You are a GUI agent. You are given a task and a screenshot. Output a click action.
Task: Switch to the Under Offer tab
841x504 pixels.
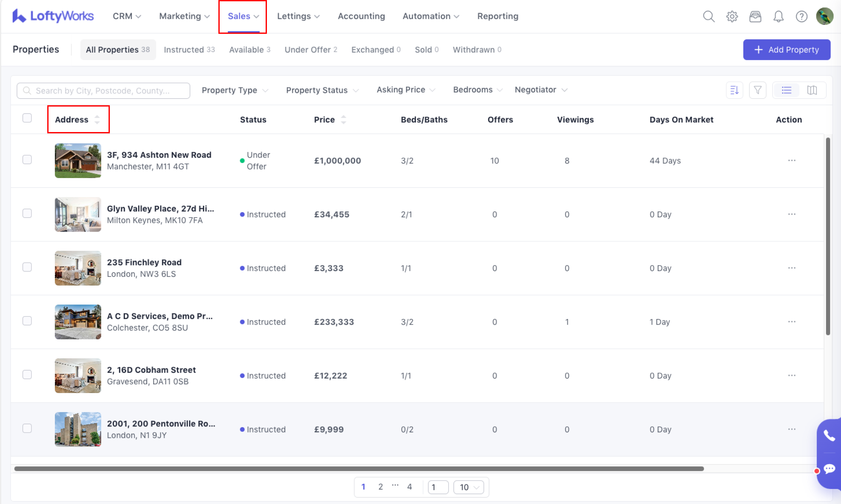[x=310, y=49]
